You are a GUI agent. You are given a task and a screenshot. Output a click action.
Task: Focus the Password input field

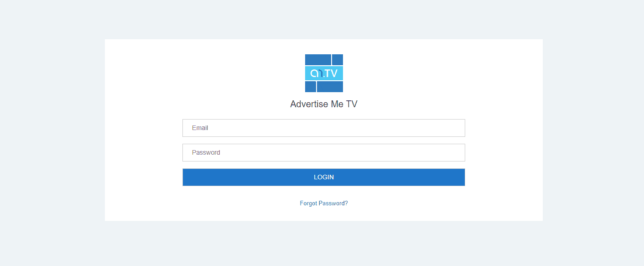coord(324,152)
